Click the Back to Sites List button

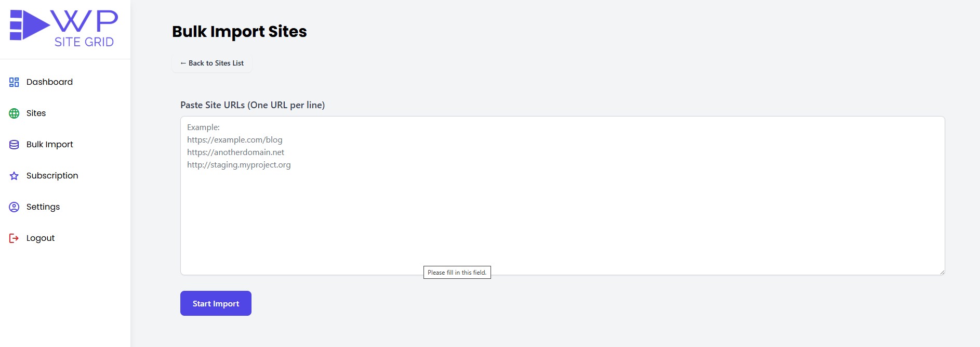211,63
